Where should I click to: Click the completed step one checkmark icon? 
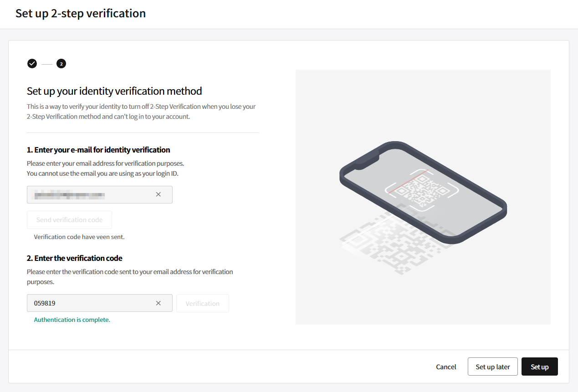[x=32, y=64]
